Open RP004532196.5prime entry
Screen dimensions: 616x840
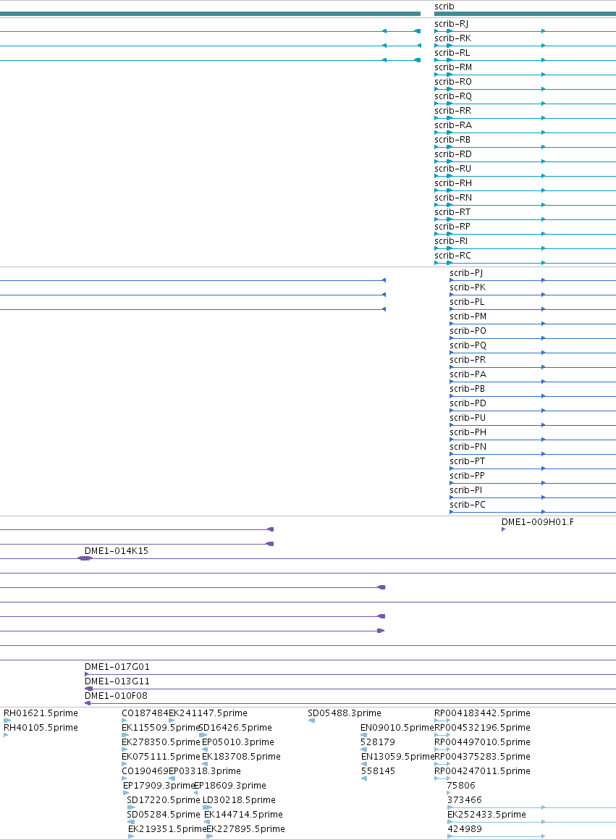pyautogui.click(x=482, y=728)
